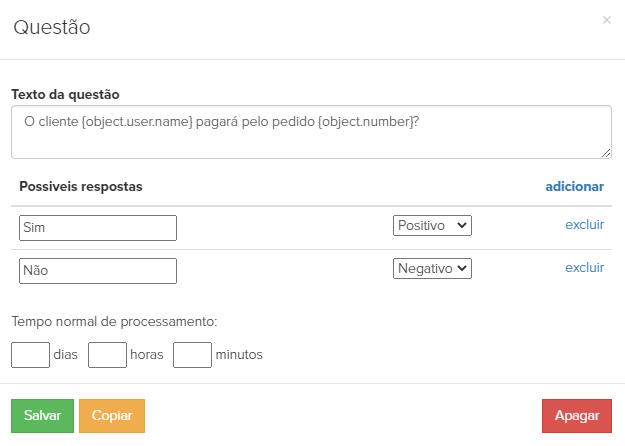625x446 pixels.
Task: Click inside the Texto da questão textarea
Action: tap(311, 132)
